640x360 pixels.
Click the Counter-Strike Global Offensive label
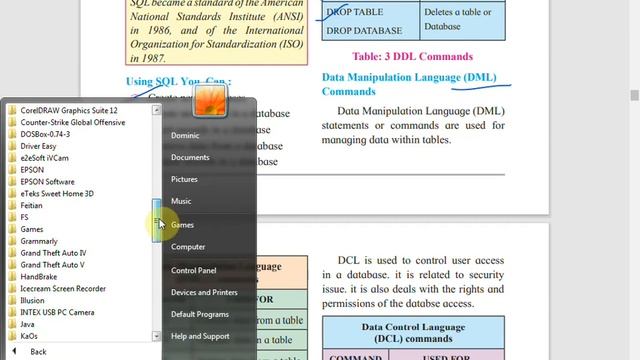[x=73, y=122]
